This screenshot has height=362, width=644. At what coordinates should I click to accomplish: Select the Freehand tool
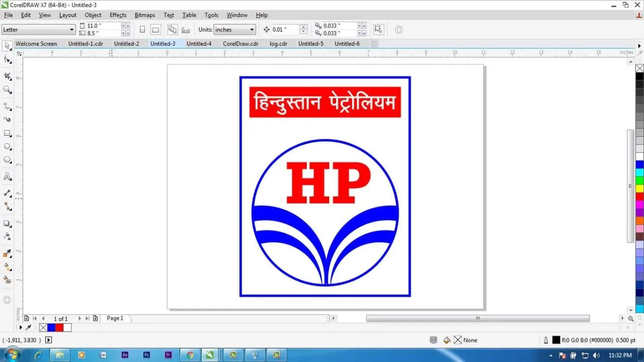coord(7,107)
